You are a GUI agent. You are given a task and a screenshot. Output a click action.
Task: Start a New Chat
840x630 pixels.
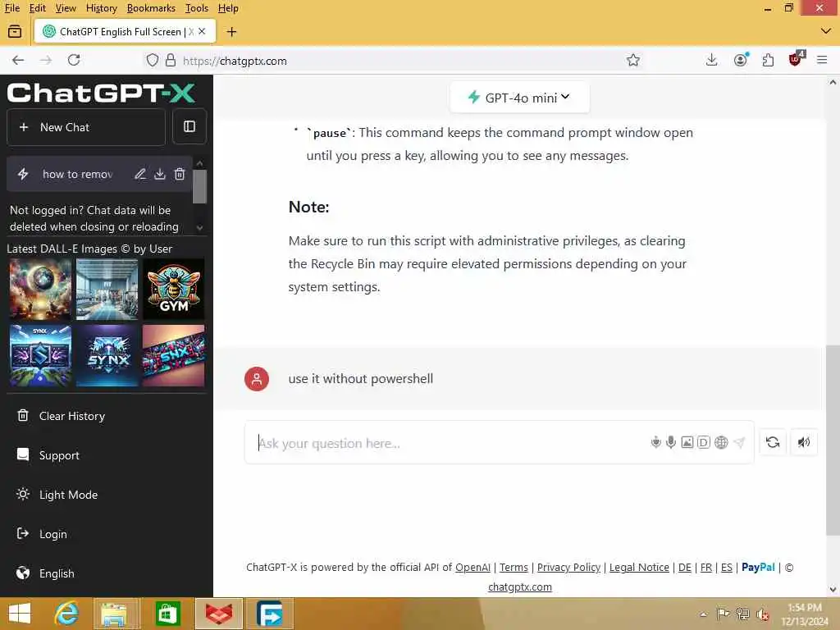click(x=86, y=127)
